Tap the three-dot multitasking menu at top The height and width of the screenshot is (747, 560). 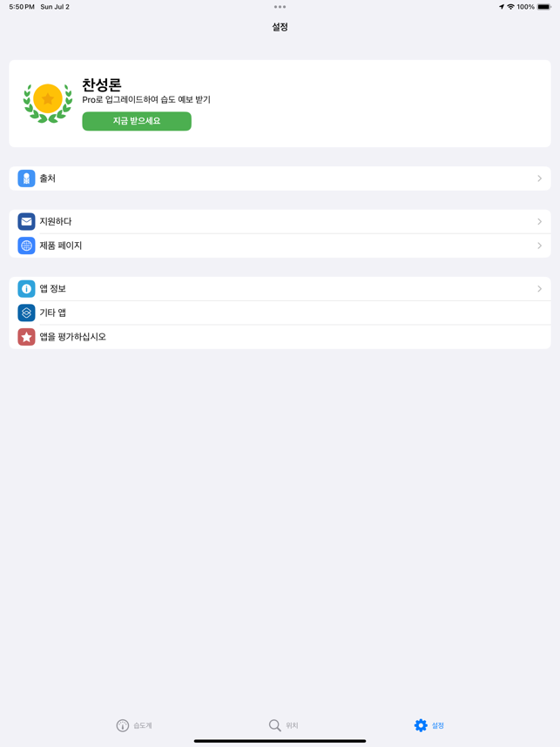point(280,7)
